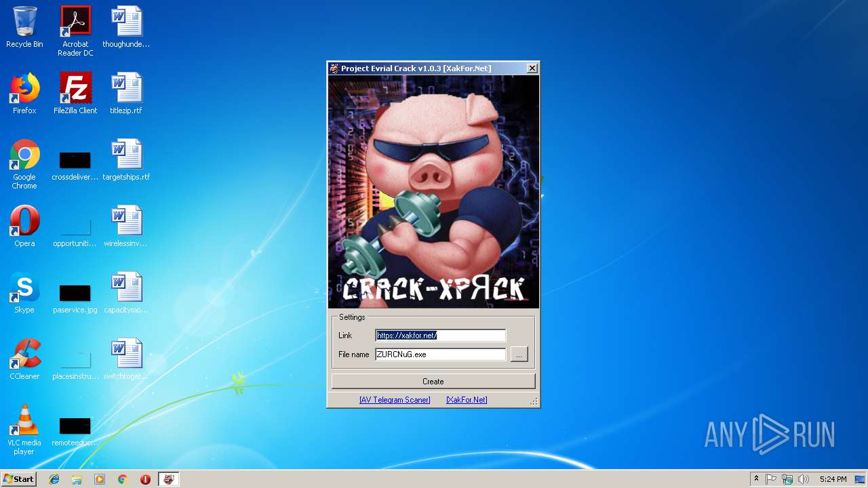Click the pig icon in title bar

tap(334, 68)
